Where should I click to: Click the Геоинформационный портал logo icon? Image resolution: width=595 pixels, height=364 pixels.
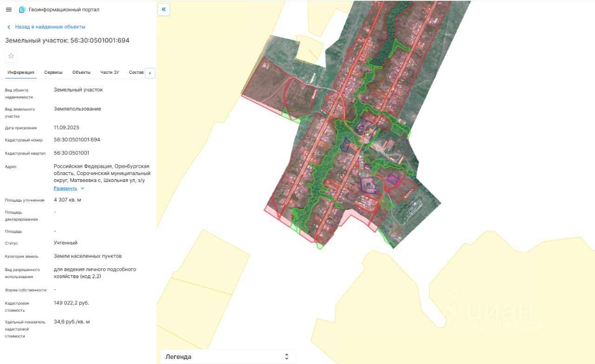pyautogui.click(x=22, y=9)
